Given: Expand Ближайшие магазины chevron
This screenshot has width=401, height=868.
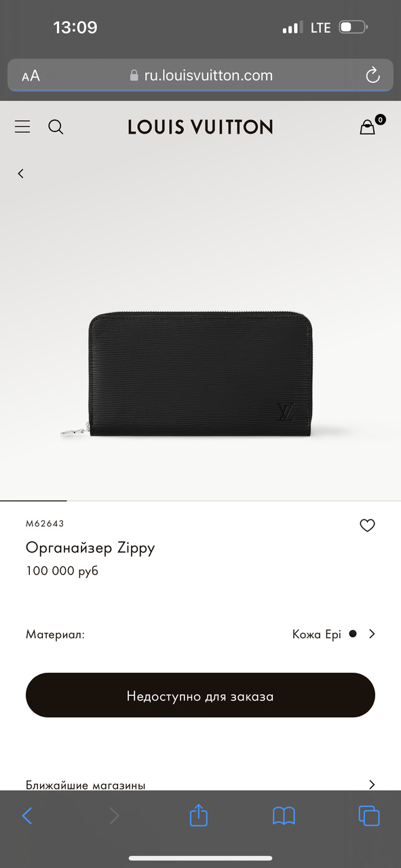Looking at the screenshot, I should (372, 785).
